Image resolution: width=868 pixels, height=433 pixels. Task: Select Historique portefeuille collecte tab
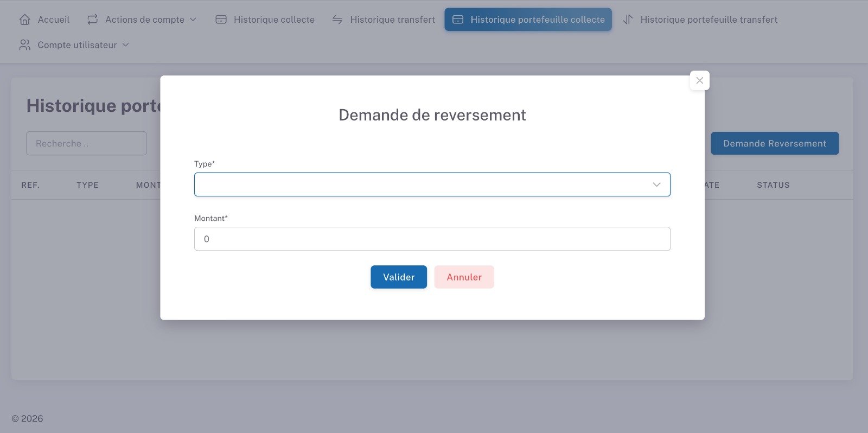pyautogui.click(x=528, y=20)
